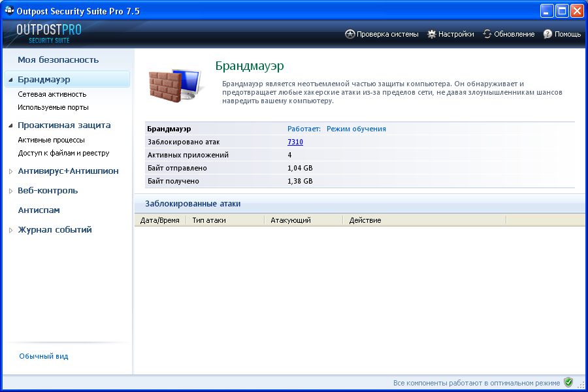The height and width of the screenshot is (392, 588).
Task: Expand the Журнал событий section
Action: [11, 231]
